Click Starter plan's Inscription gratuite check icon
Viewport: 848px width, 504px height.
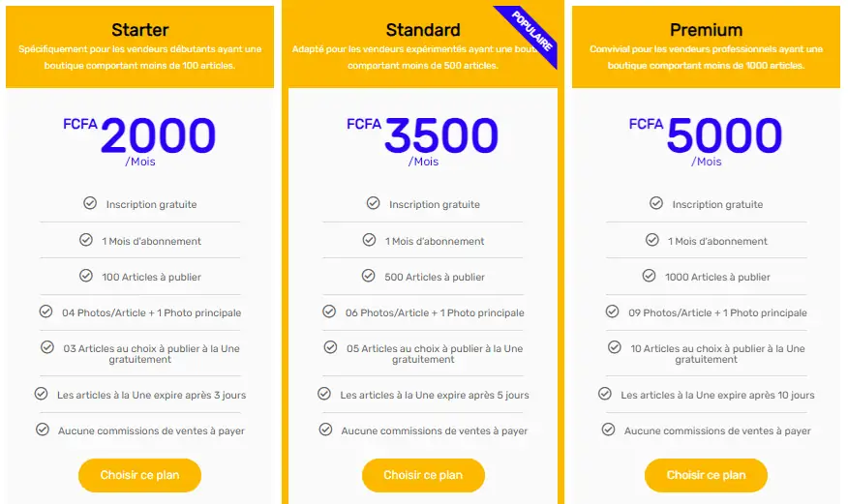pyautogui.click(x=90, y=203)
